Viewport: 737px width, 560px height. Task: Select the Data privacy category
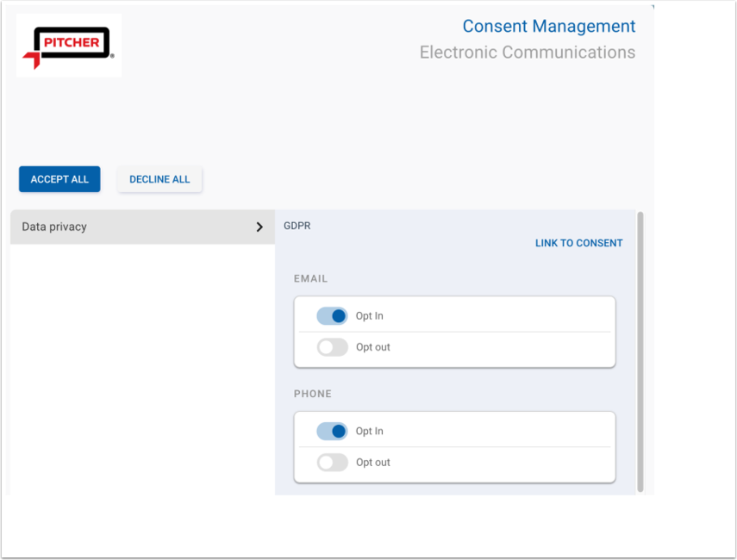coord(55,227)
